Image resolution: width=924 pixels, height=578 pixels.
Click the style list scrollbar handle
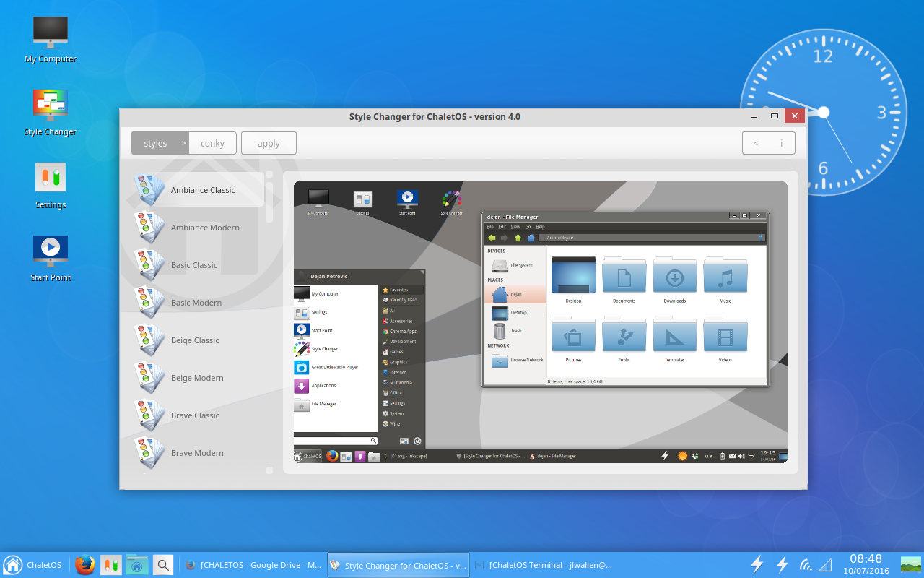(x=269, y=202)
